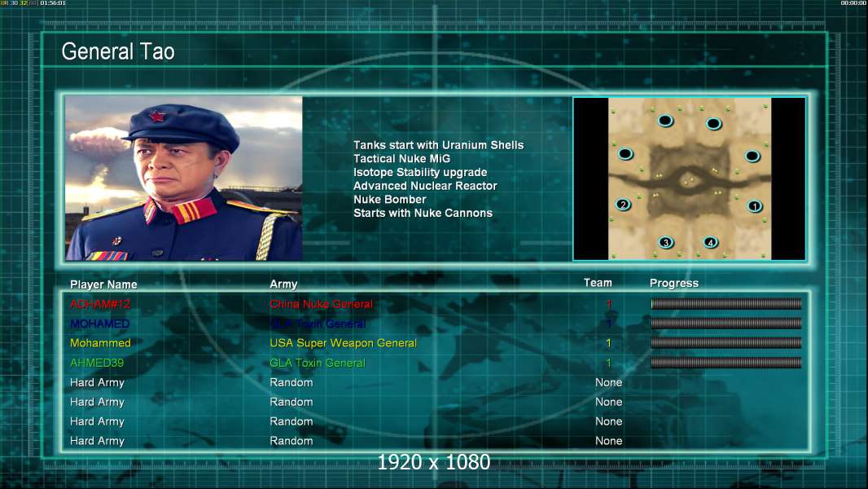Click 'China Nuke General' army entry
Image resolution: width=868 pixels, height=489 pixels.
pos(321,304)
